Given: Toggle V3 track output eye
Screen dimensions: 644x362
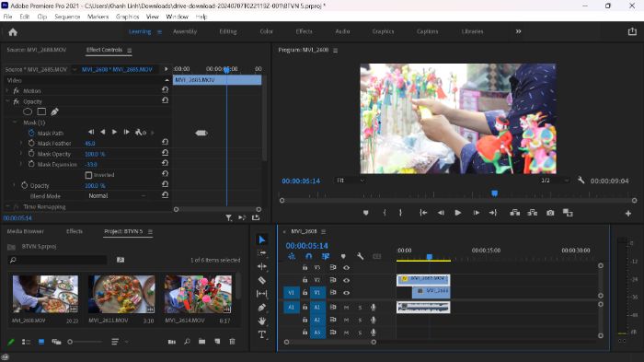Looking at the screenshot, I should click(347, 267).
